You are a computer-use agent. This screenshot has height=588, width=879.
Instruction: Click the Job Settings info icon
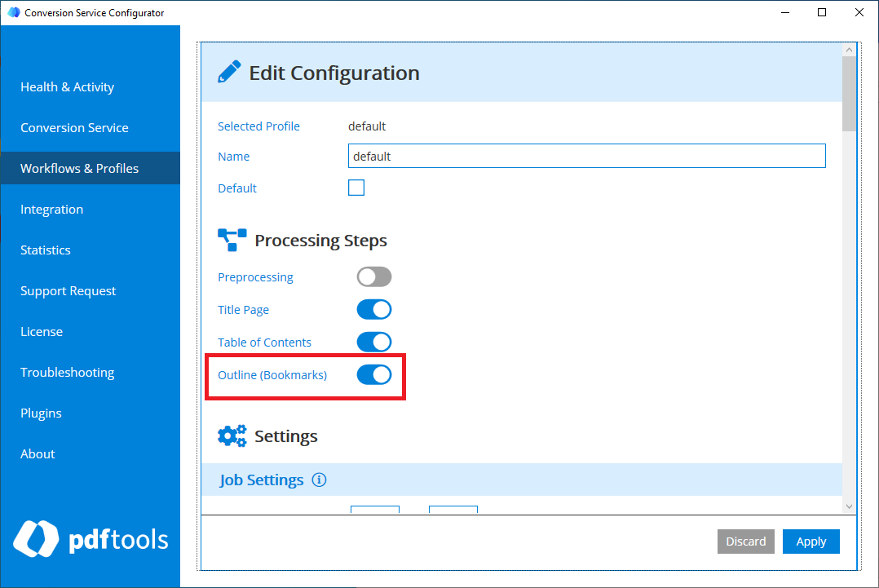[319, 480]
